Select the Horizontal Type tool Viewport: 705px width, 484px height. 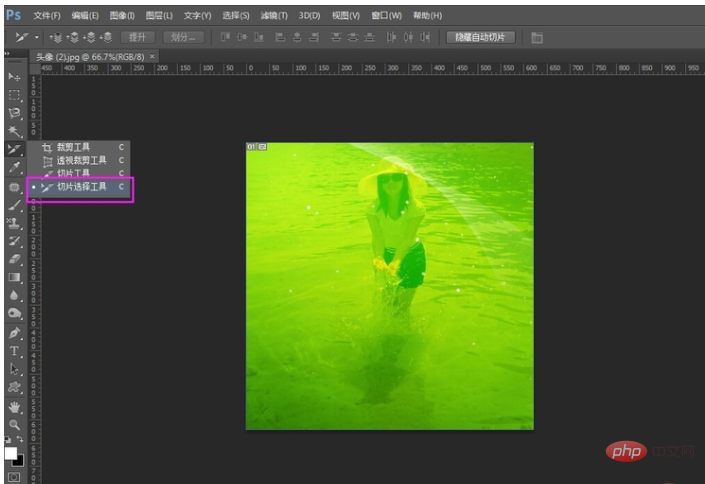click(x=14, y=351)
